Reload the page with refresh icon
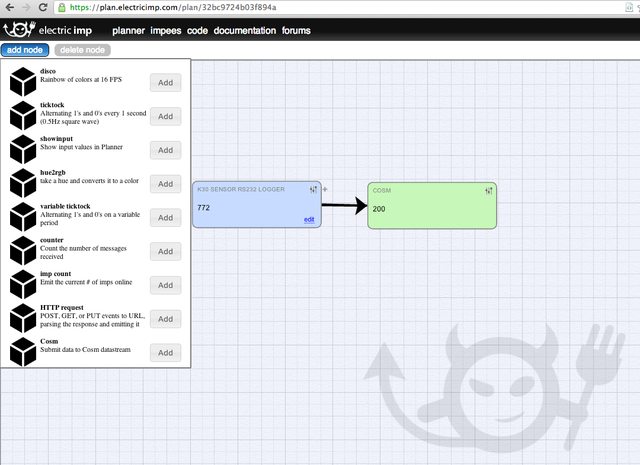The width and height of the screenshot is (640, 465). pyautogui.click(x=42, y=7)
